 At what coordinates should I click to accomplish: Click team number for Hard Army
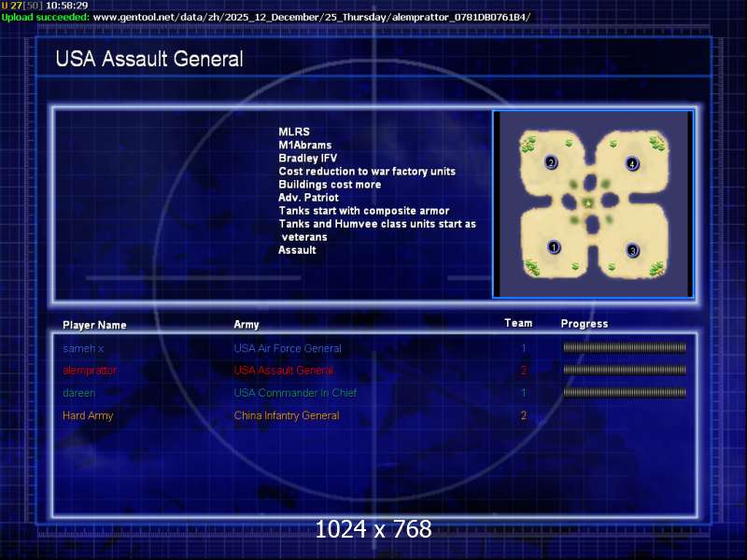[524, 415]
